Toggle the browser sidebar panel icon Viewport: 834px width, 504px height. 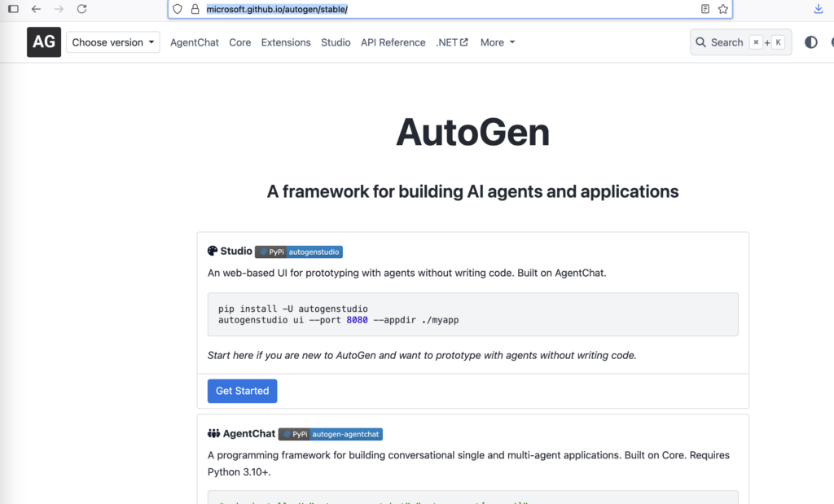[13, 9]
